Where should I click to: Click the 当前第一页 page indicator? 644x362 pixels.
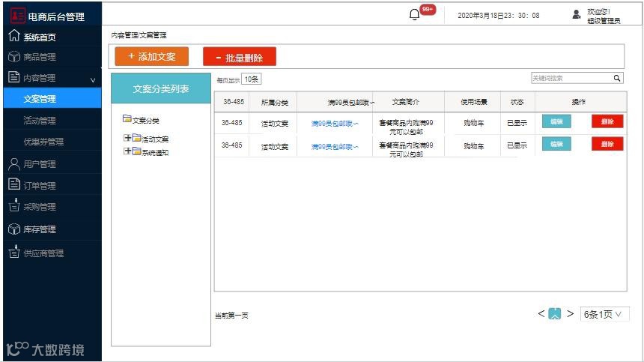pos(231,316)
